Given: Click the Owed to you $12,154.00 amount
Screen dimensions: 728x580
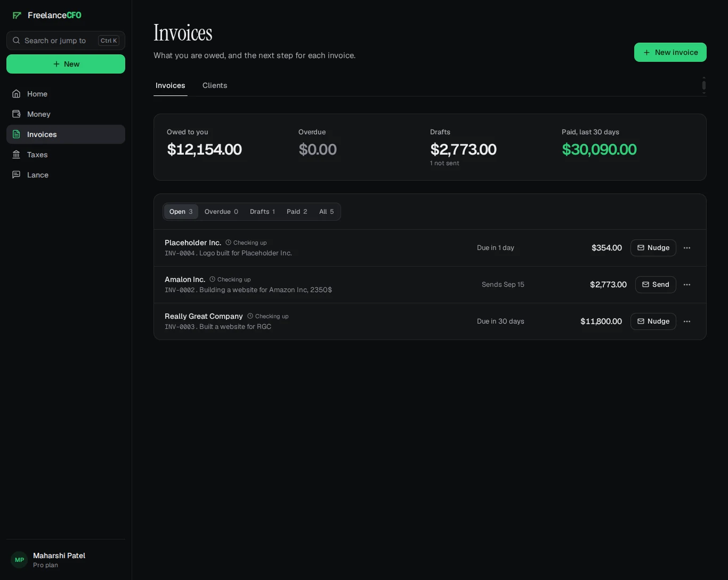Looking at the screenshot, I should [204, 150].
